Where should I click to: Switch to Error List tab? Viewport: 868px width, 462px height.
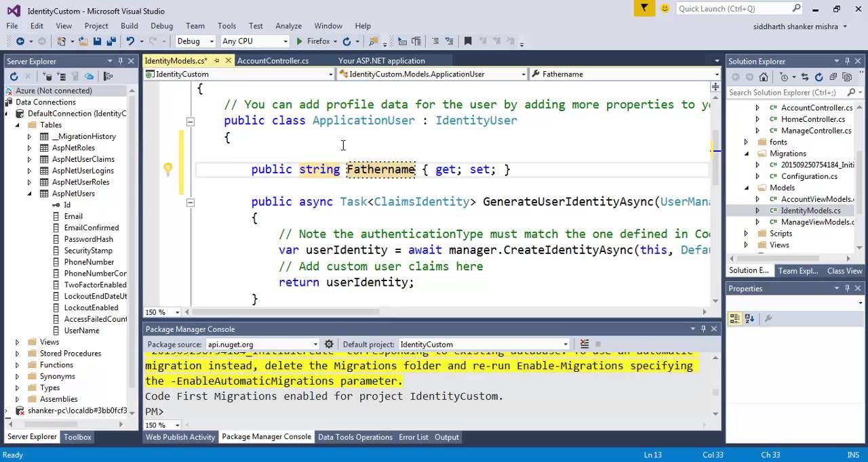(414, 437)
